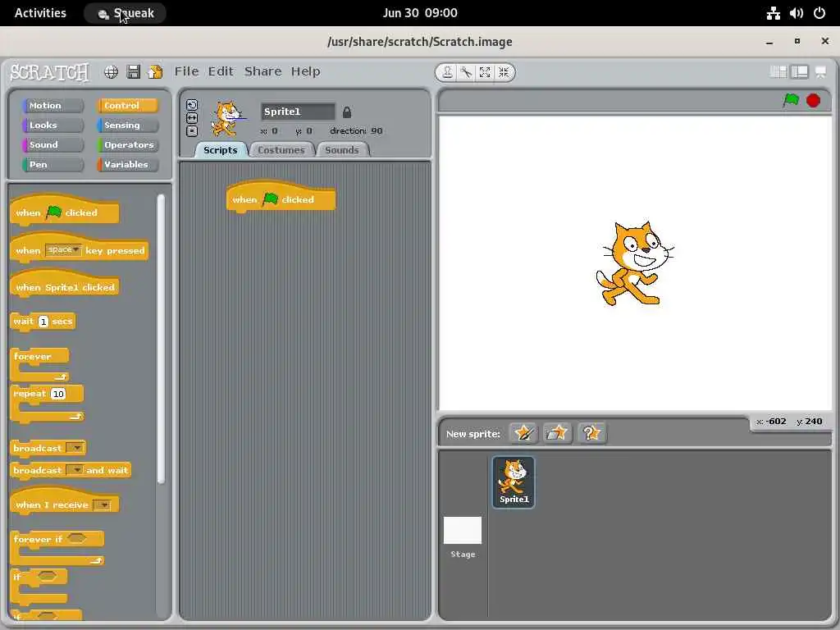Screen dimensions: 840x630
Task: Switch to the Sounds tab
Action: pyautogui.click(x=342, y=150)
